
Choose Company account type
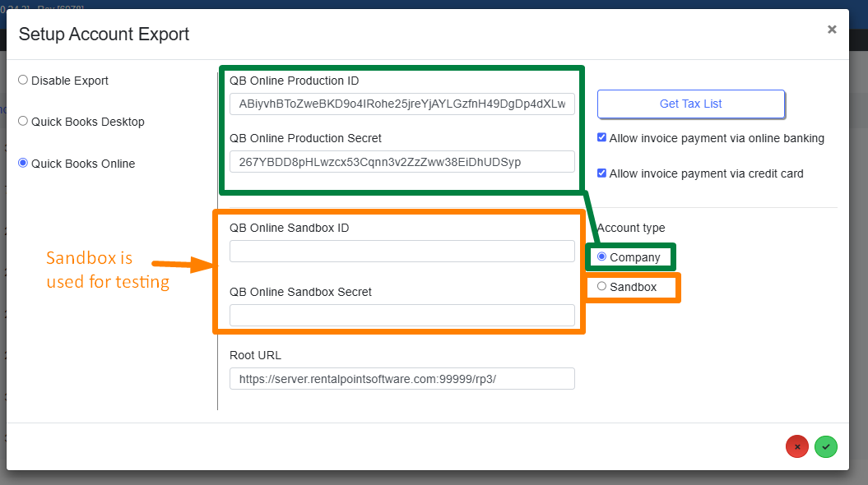601,256
